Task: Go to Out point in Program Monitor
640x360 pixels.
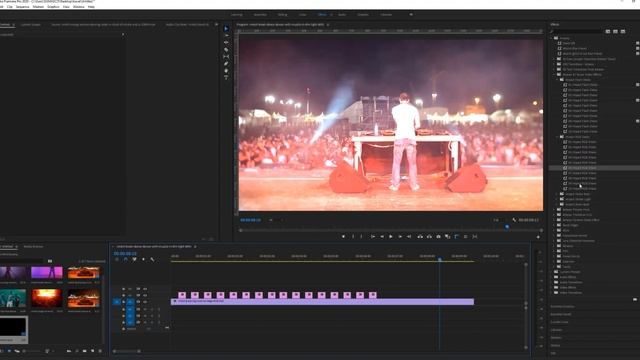Action: pyautogui.click(x=409, y=237)
